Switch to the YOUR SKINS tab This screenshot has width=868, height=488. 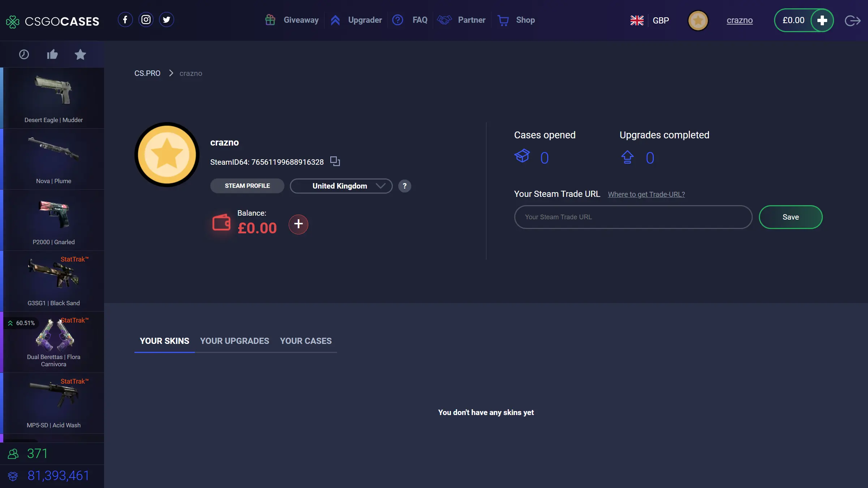[x=164, y=341]
